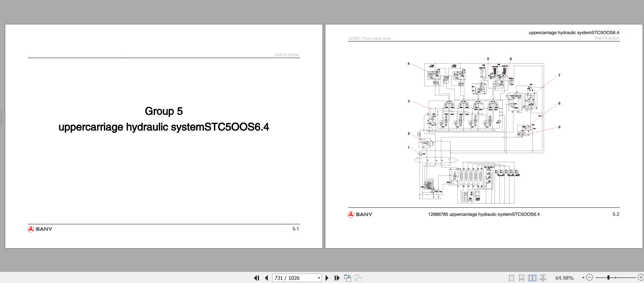Image resolution: width=644 pixels, height=283 pixels.
Task: Select two-page facing view
Action: click(x=532, y=278)
